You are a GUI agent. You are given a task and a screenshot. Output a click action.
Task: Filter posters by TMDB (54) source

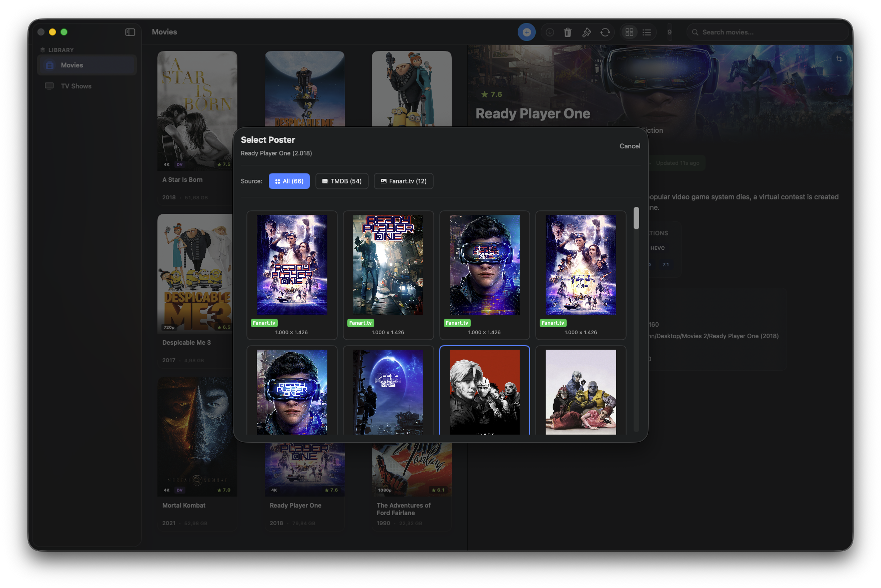tap(342, 181)
